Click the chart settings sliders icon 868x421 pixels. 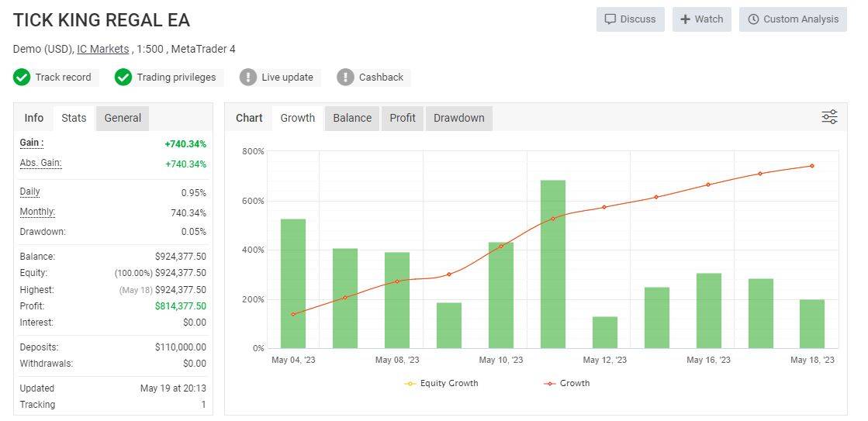click(829, 117)
